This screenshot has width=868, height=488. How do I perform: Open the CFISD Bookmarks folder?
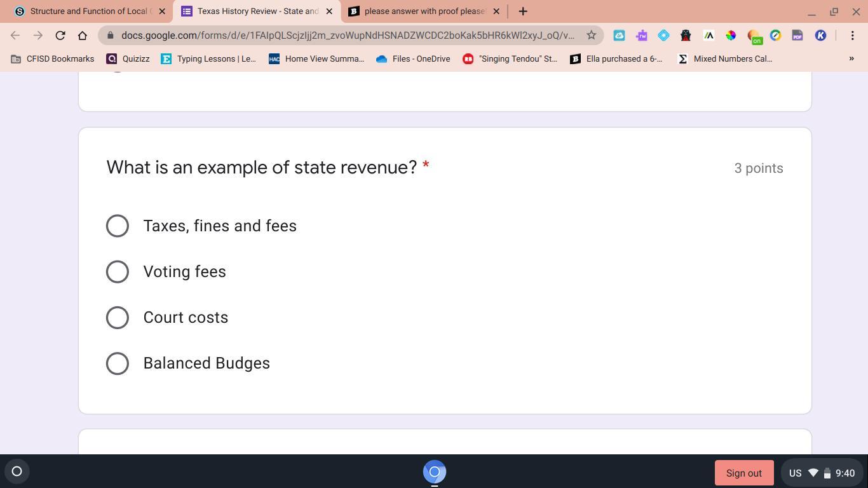[x=53, y=58]
